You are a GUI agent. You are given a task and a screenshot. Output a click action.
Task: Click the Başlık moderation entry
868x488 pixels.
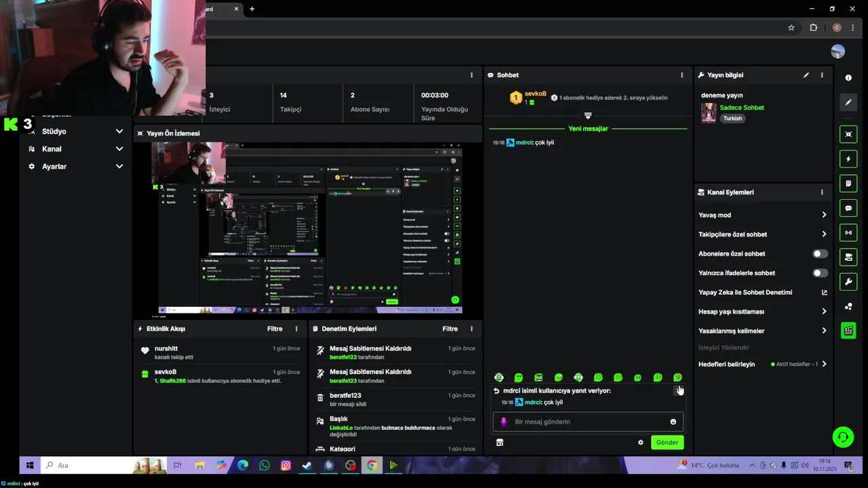click(395, 426)
